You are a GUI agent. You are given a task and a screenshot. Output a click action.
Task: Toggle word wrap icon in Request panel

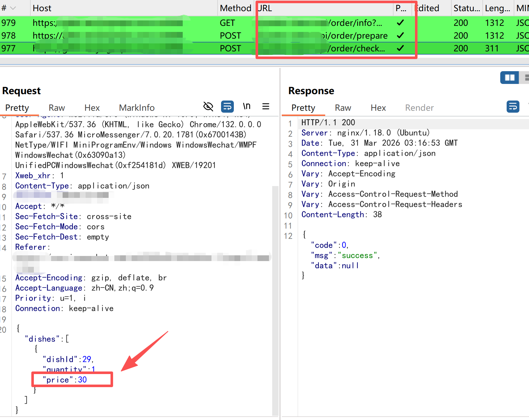pos(227,106)
